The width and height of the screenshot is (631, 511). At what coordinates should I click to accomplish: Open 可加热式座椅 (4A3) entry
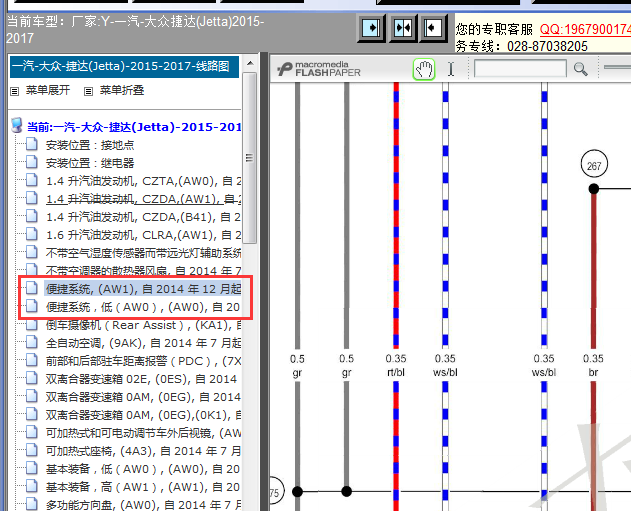pyautogui.click(x=143, y=451)
